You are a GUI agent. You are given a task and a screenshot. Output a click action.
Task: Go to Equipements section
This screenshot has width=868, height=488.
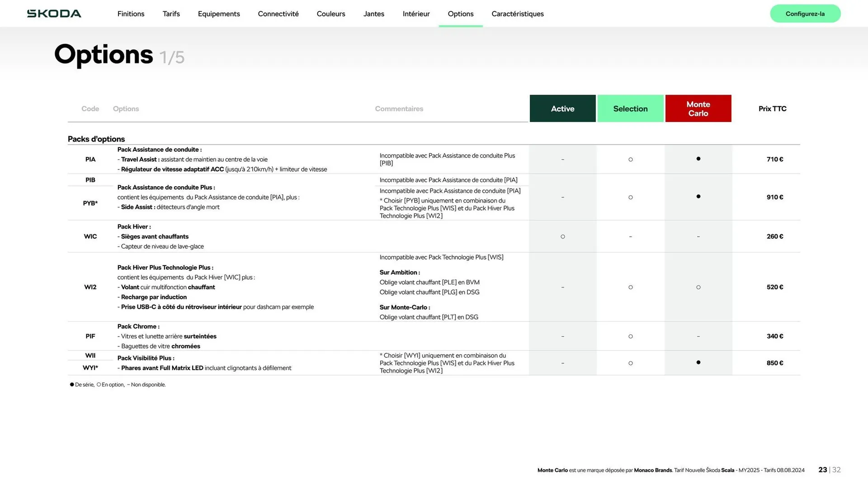(x=219, y=14)
